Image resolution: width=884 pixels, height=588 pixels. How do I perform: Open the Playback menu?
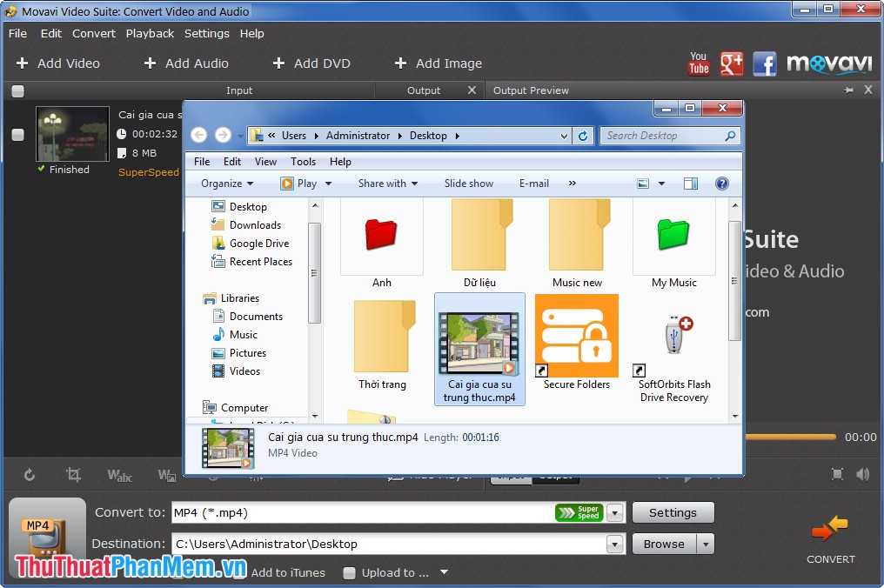(x=150, y=33)
